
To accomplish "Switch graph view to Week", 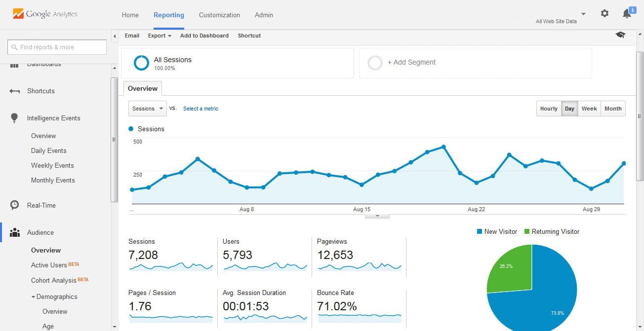I will point(589,109).
